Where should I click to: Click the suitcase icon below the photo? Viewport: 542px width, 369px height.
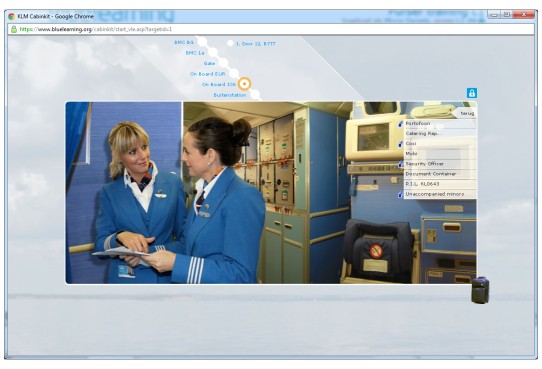(480, 290)
